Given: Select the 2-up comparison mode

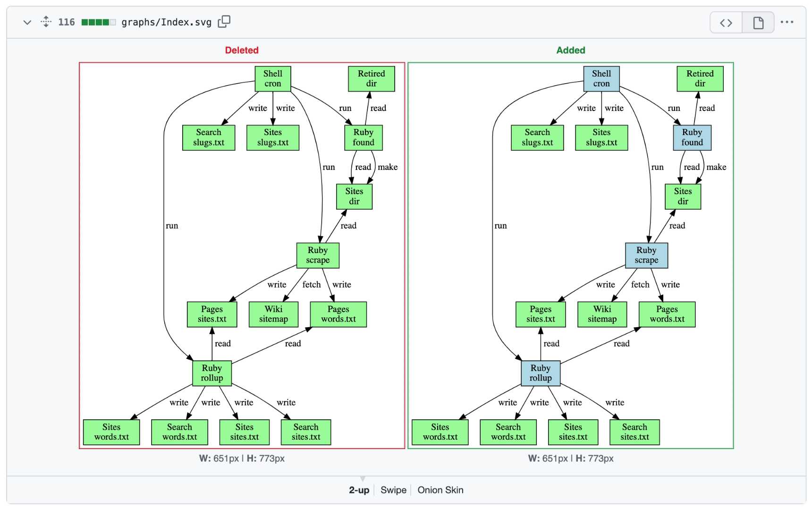Looking at the screenshot, I should (359, 490).
